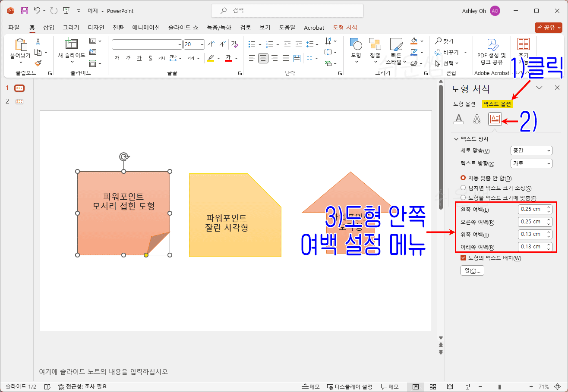The width and height of the screenshot is (568, 392).
Task: Clear all text formatting with the eraser icon
Action: (x=234, y=44)
